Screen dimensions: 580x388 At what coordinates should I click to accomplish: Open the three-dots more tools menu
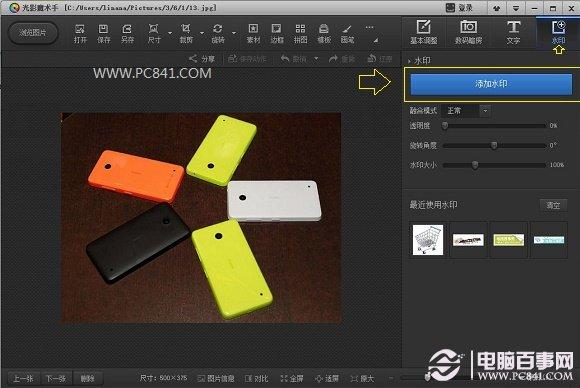coord(369,27)
